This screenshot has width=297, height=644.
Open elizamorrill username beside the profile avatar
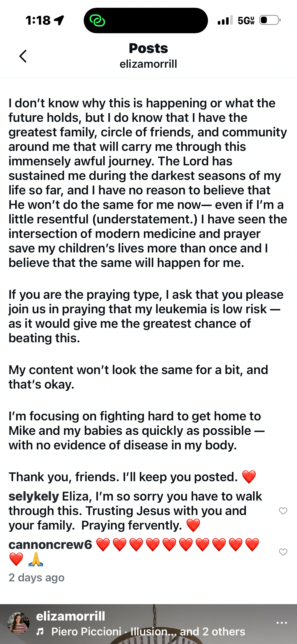pos(70,616)
